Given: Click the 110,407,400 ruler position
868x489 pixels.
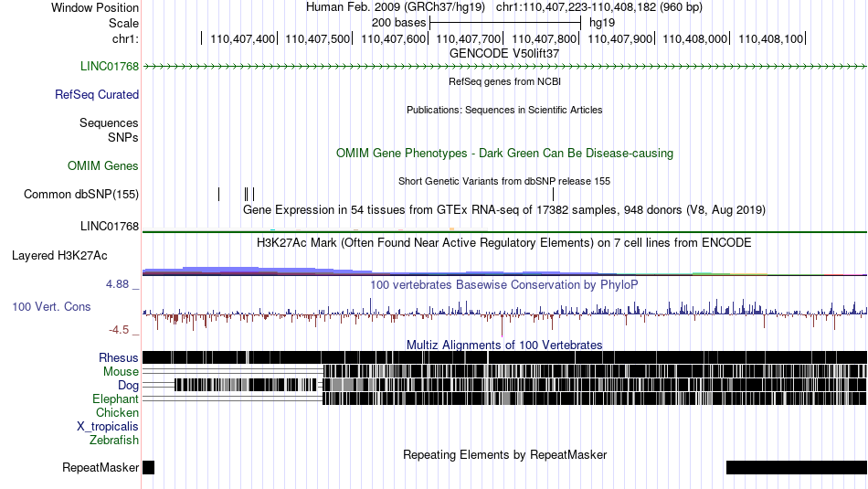Looking at the screenshot, I should 242,38.
